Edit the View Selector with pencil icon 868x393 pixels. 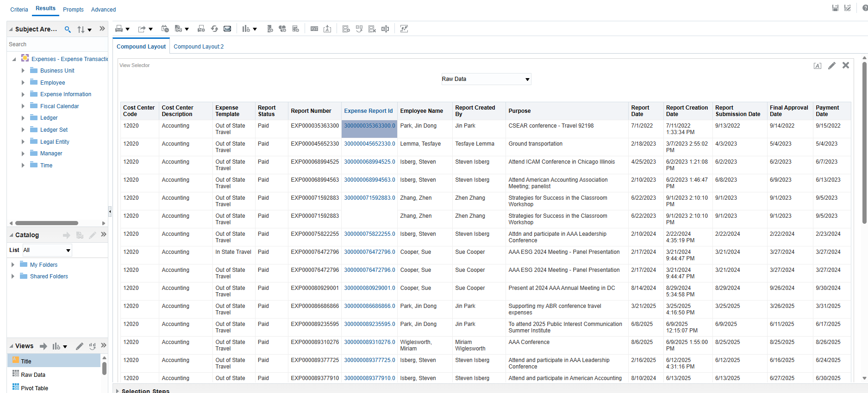tap(832, 66)
